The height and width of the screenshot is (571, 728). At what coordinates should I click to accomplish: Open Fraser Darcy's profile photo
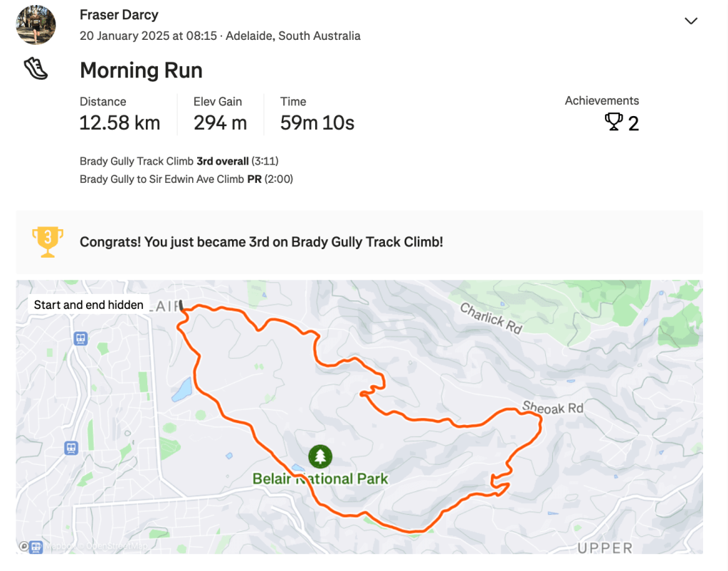pos(36,25)
